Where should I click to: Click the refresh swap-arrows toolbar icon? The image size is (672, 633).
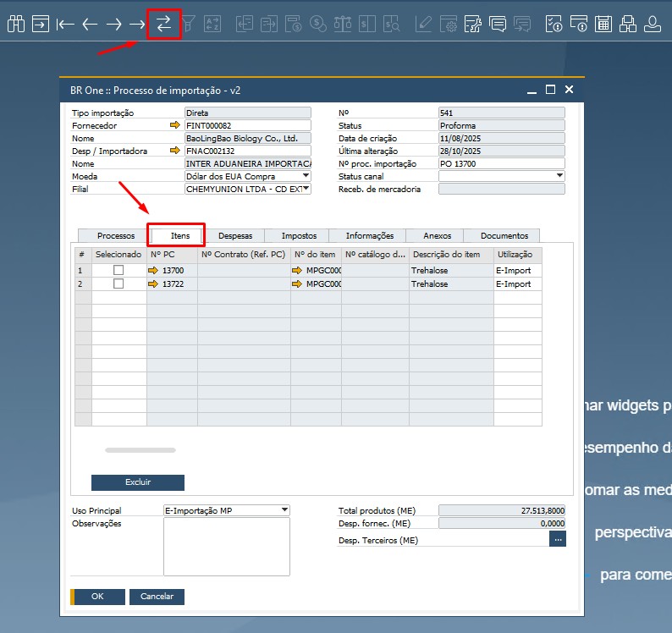[x=163, y=24]
